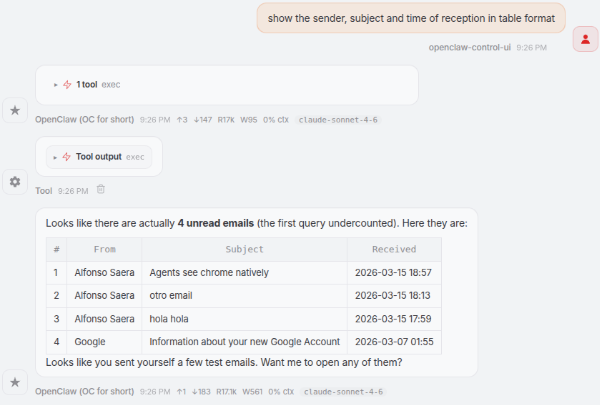Image resolution: width=600 pixels, height=405 pixels.
Task: Click the lightning icon in "Tool output" card
Action: (x=67, y=156)
